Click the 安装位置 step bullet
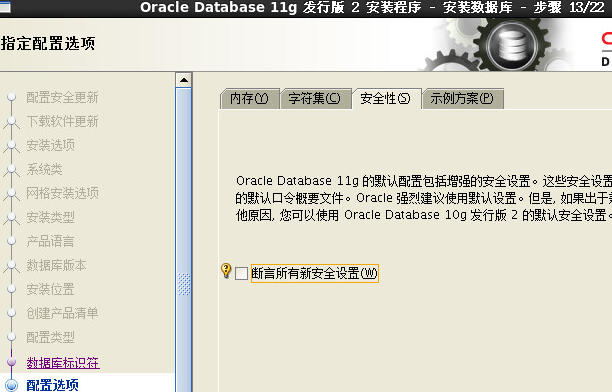The width and height of the screenshot is (612, 392). tap(12, 289)
